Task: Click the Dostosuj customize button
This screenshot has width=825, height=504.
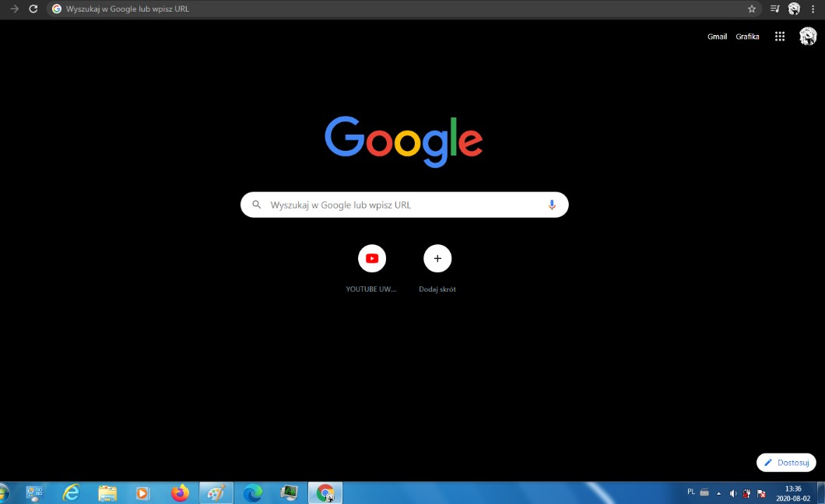Action: [x=786, y=463]
